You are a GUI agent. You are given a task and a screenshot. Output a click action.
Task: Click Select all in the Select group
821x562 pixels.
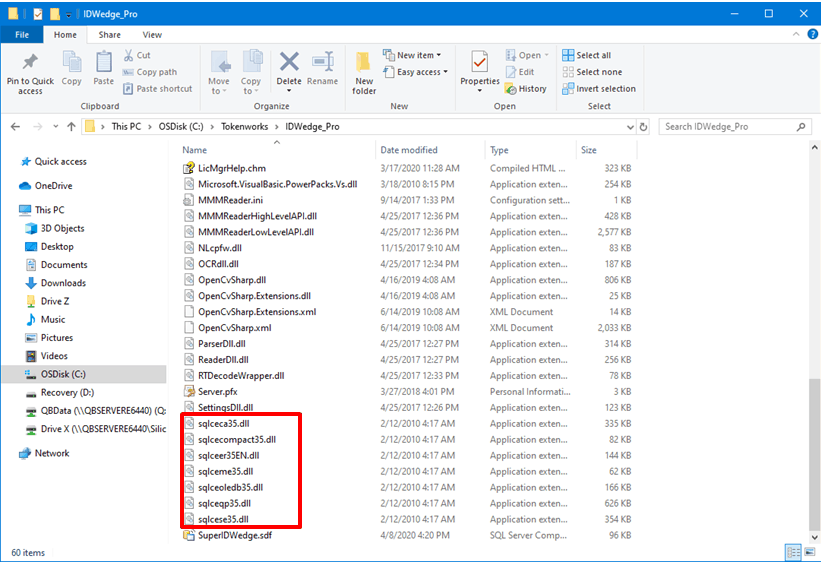coord(586,55)
